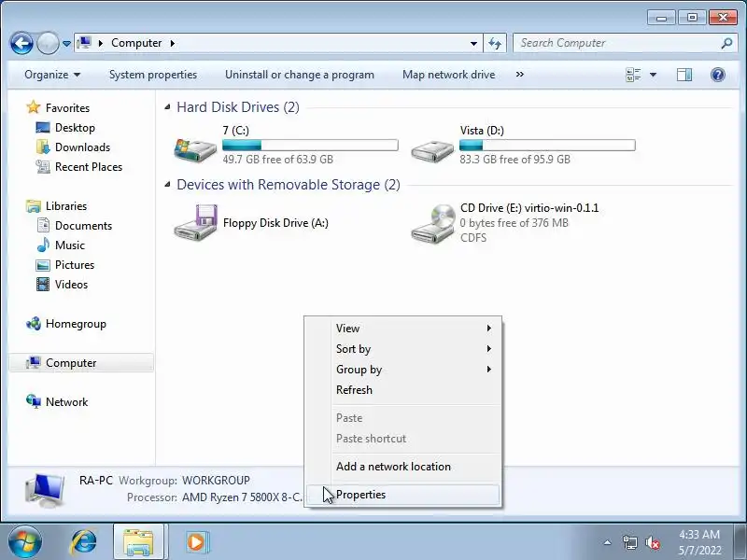The image size is (747, 560).
Task: Click Show desktop button at taskbar edge
Action: click(741, 542)
